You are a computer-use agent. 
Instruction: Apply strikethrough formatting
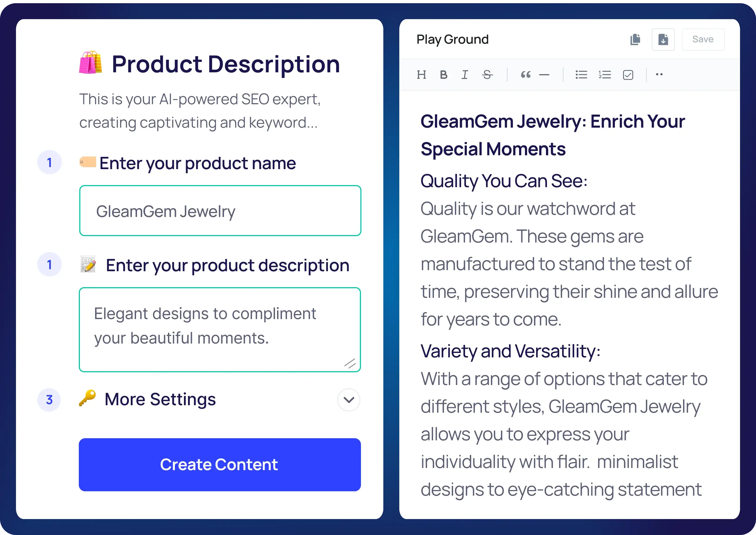point(487,75)
